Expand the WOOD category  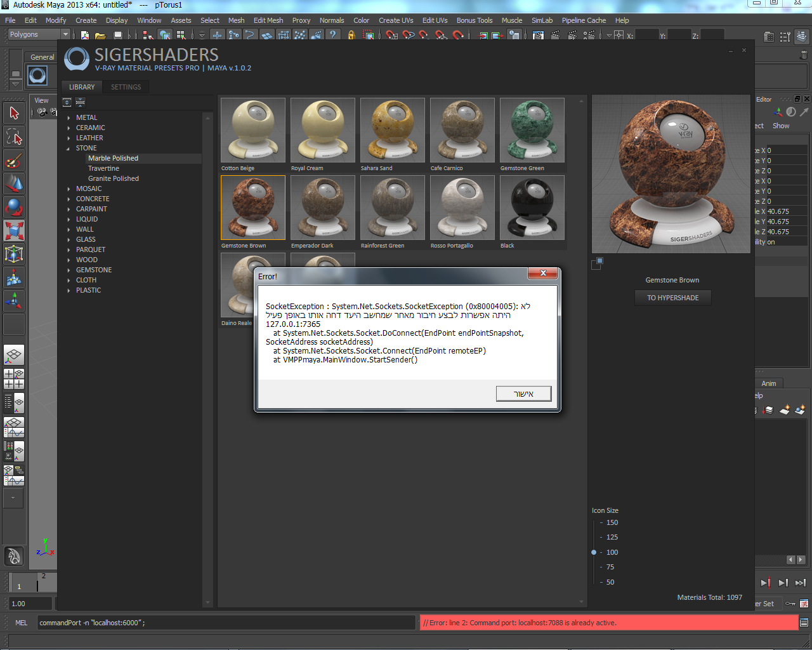click(x=69, y=260)
